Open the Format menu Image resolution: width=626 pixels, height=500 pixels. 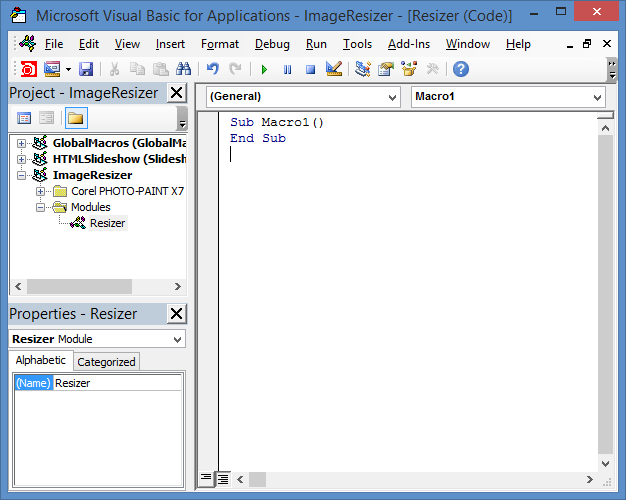tap(220, 44)
